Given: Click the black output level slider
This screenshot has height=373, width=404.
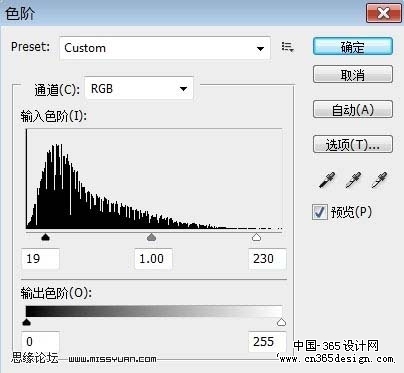Looking at the screenshot, I should 26,322.
